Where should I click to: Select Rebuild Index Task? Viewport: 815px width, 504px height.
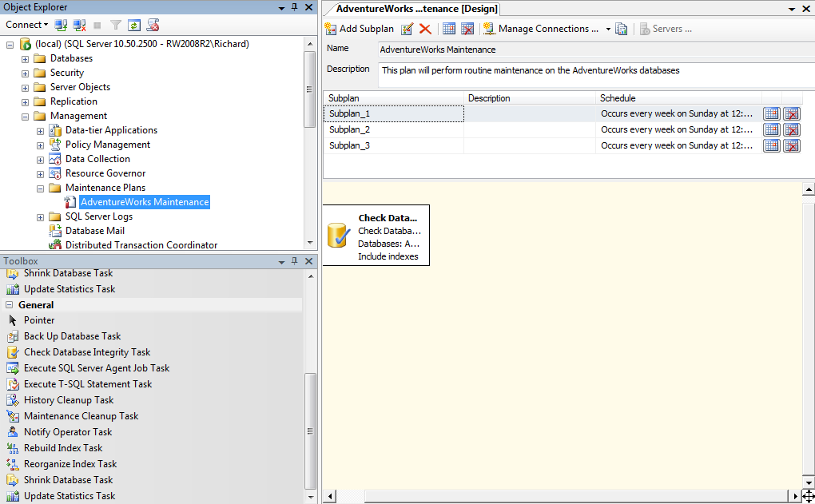point(63,448)
